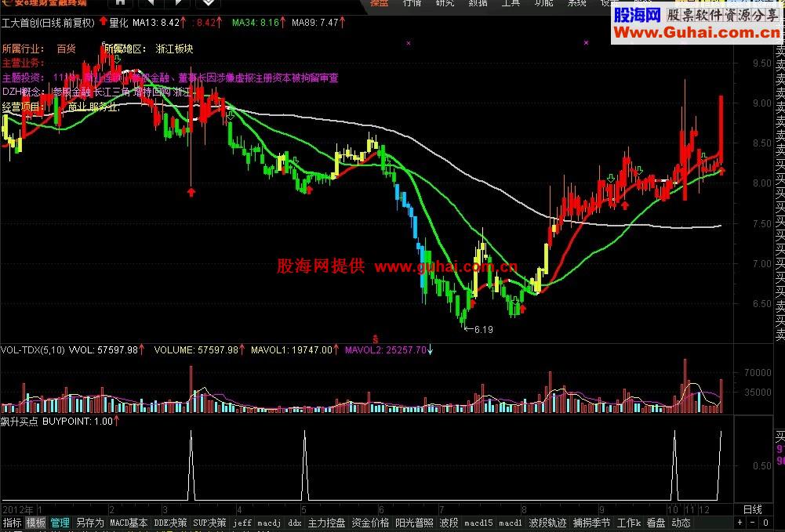Select the 资金价格 indicator tab
The image size is (785, 532).
(x=370, y=523)
